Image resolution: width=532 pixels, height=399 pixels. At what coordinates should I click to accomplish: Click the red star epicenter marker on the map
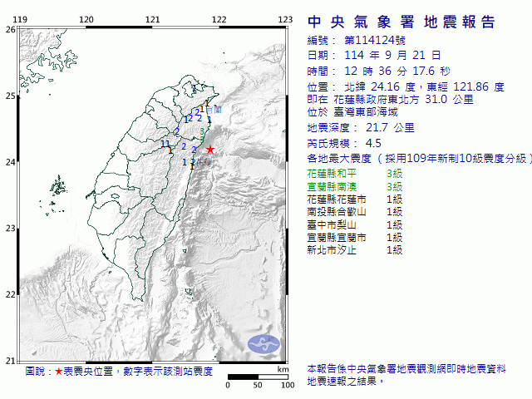click(210, 150)
